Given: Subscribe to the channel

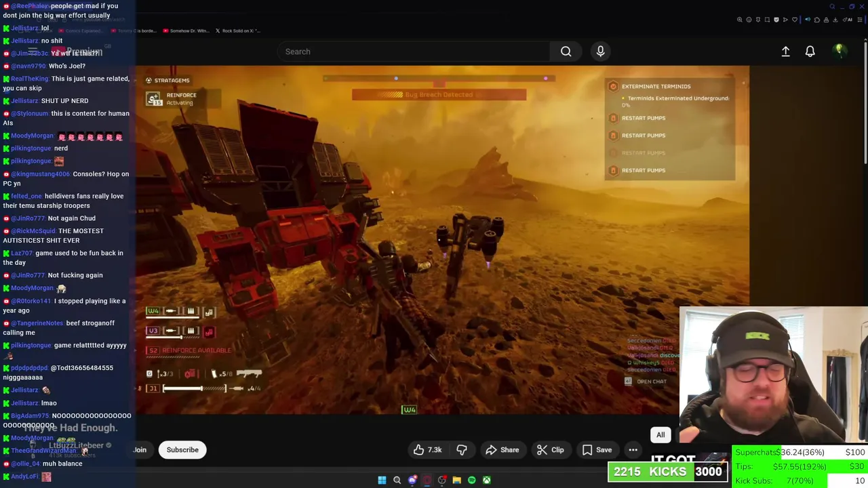Looking at the screenshot, I should point(182,450).
